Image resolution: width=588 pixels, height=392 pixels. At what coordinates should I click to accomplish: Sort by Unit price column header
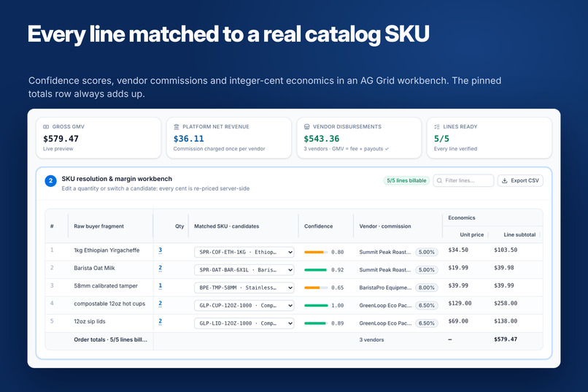click(x=472, y=234)
